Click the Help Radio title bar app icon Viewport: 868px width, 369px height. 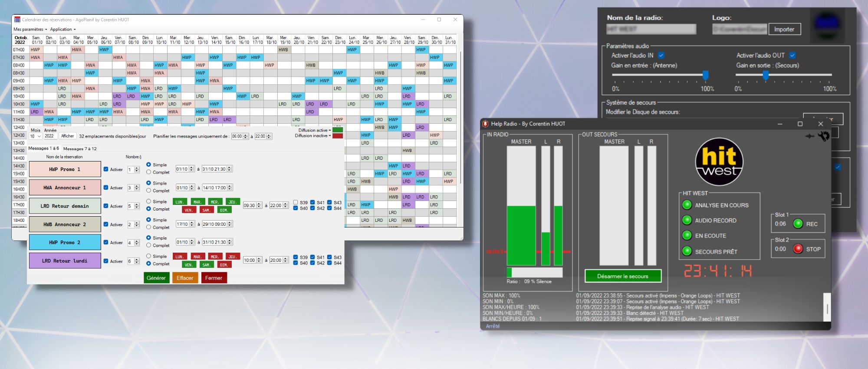(486, 124)
